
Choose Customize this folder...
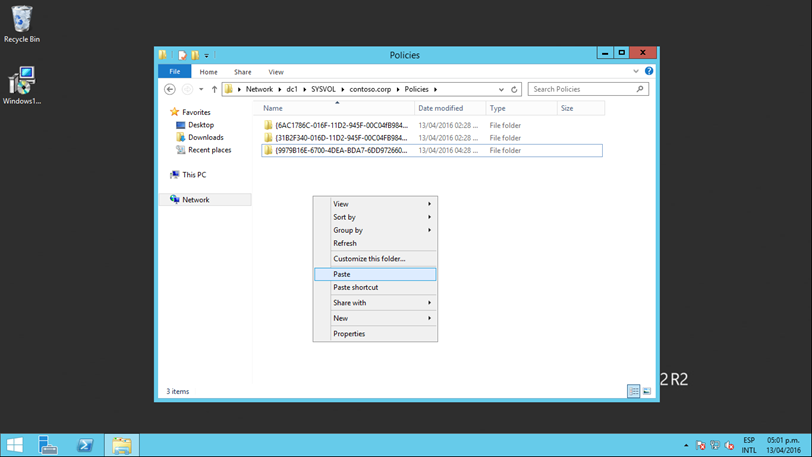click(x=375, y=259)
